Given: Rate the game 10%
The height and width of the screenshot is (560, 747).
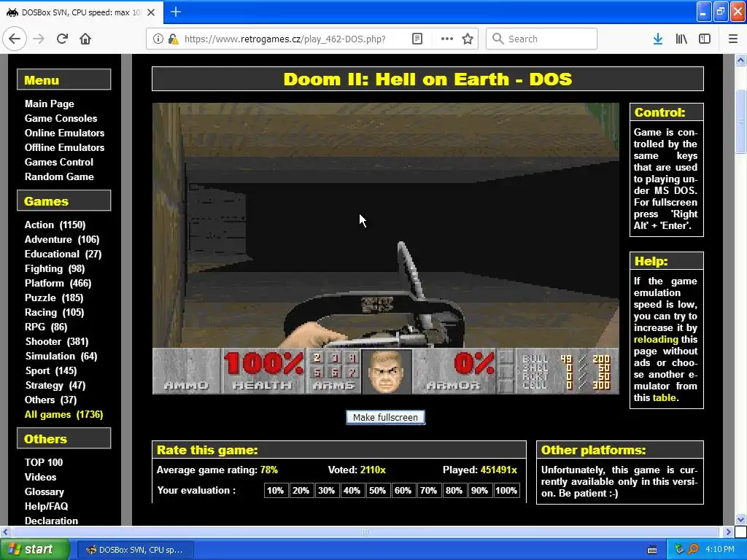Looking at the screenshot, I should tap(275, 491).
